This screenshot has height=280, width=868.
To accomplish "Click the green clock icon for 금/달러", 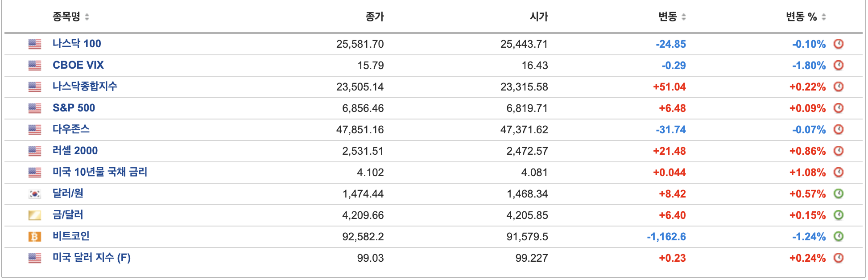I will pyautogui.click(x=839, y=215).
